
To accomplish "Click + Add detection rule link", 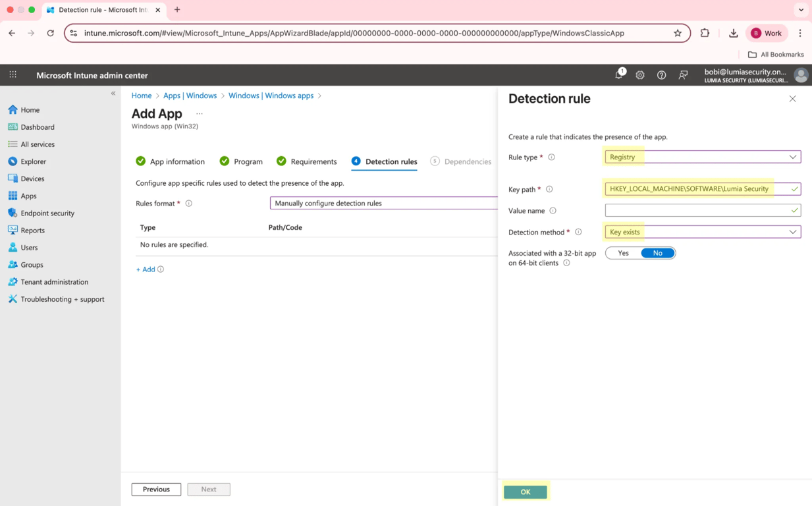I will pyautogui.click(x=146, y=269).
